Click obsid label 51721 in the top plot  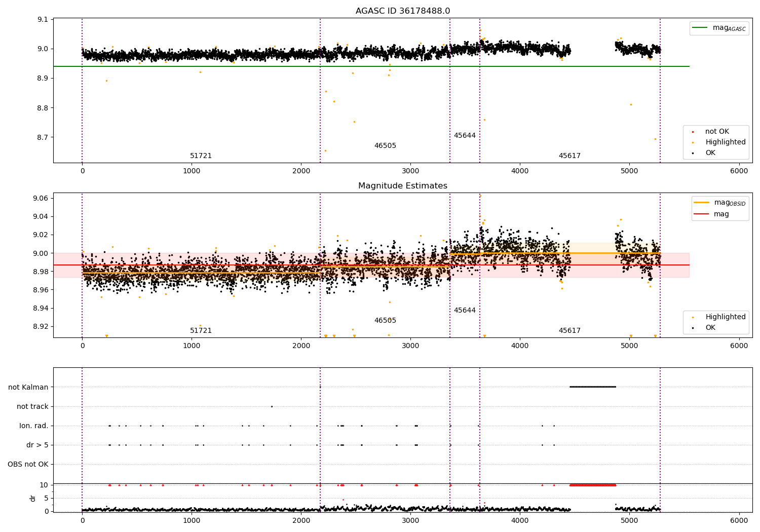click(201, 156)
